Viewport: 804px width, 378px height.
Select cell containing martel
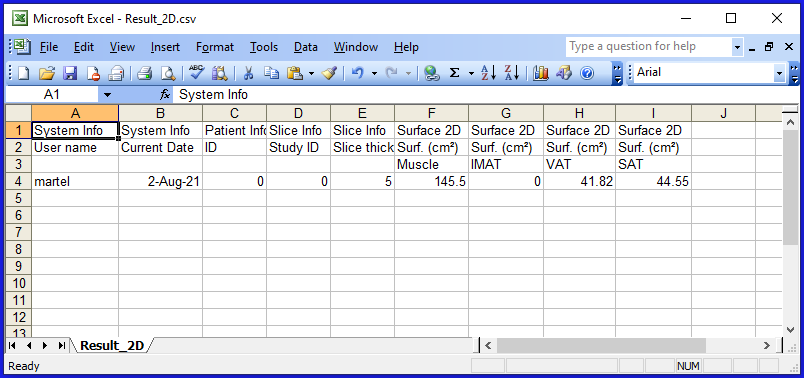click(x=75, y=181)
